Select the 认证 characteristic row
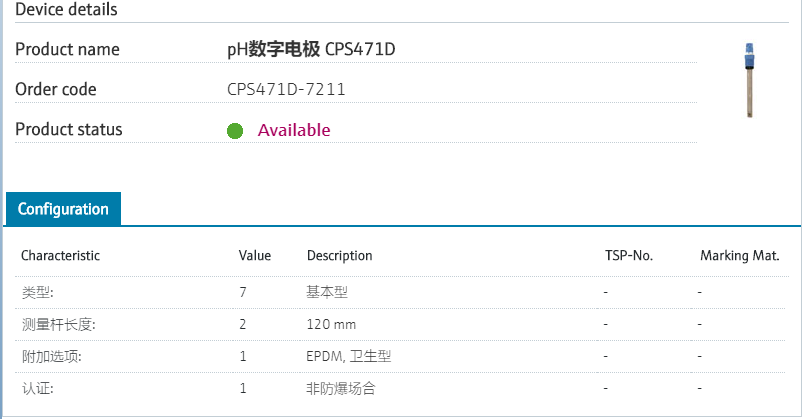The height and width of the screenshot is (419, 805). (38, 388)
